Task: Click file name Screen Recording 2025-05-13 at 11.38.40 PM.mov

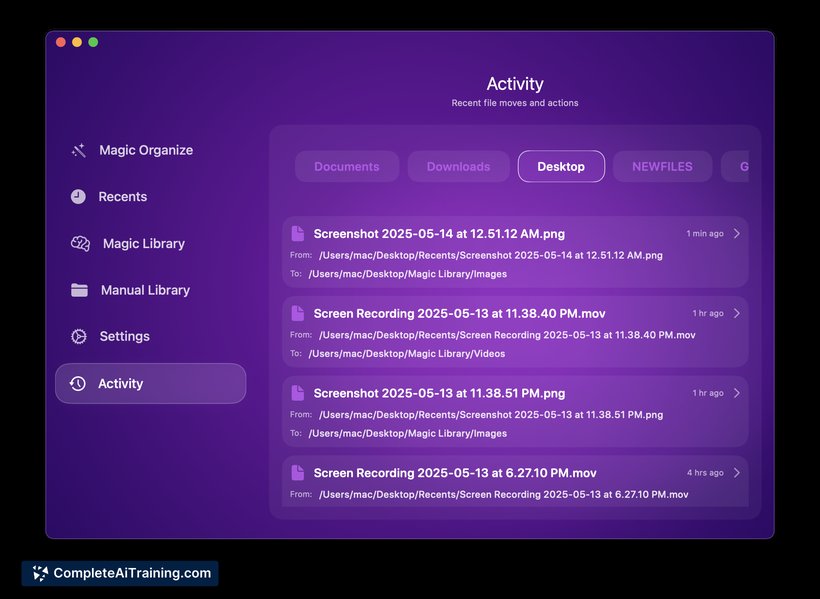Action: tap(459, 313)
